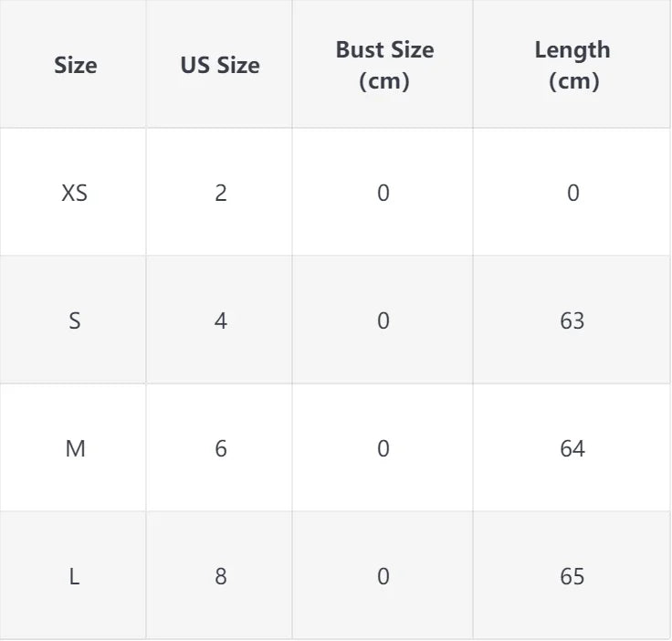Select the length value 65
The width and height of the screenshot is (672, 641).
[572, 576]
